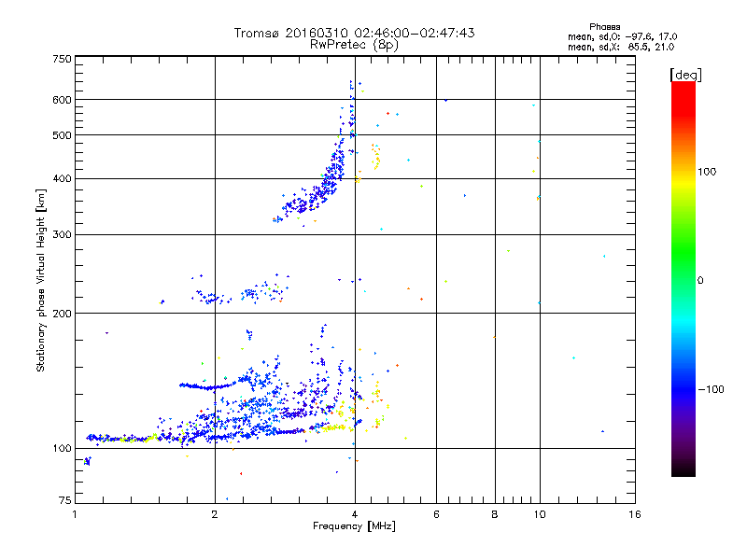
Task: Click the y-axis tick label '300'
Action: tap(63, 235)
